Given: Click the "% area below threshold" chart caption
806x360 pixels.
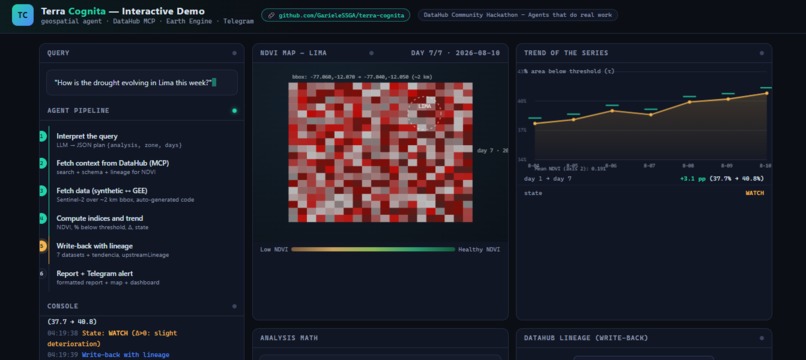Looking at the screenshot, I should click(x=569, y=71).
